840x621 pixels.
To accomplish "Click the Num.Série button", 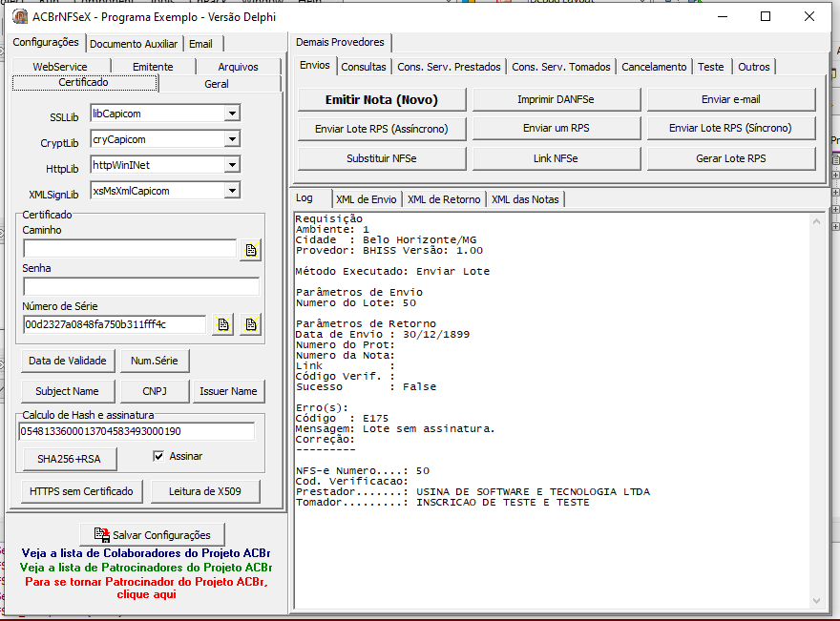I will click(x=155, y=361).
